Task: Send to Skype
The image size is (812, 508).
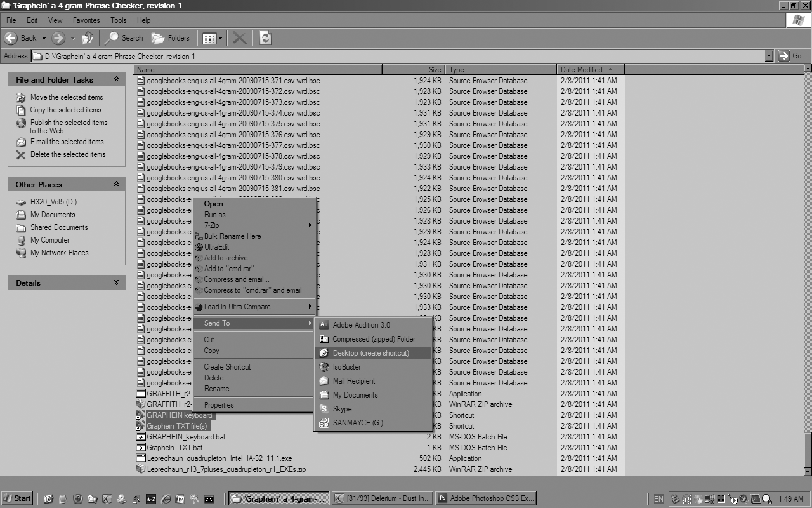Action: 373,409
